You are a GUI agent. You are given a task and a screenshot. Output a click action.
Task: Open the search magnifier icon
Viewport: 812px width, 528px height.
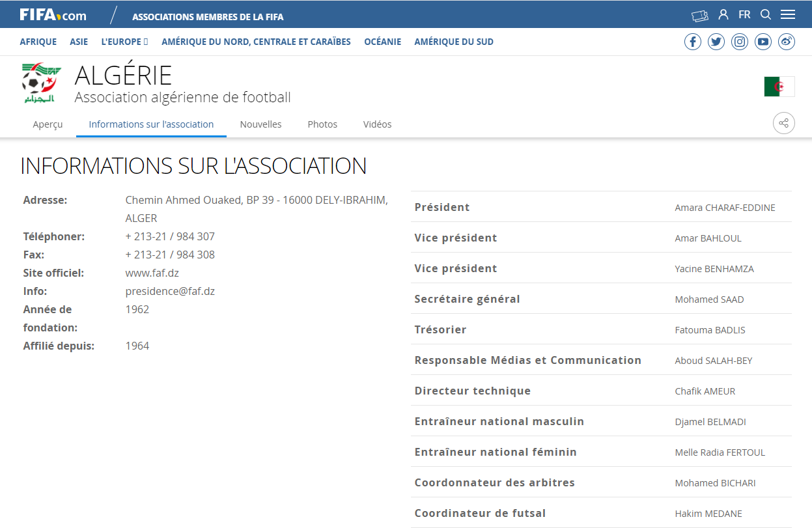click(x=766, y=14)
